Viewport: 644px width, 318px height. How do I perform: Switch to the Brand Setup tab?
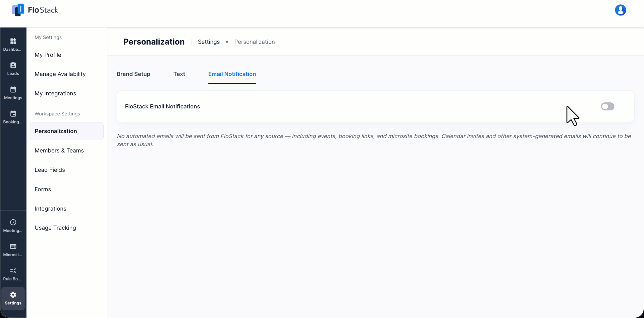133,74
